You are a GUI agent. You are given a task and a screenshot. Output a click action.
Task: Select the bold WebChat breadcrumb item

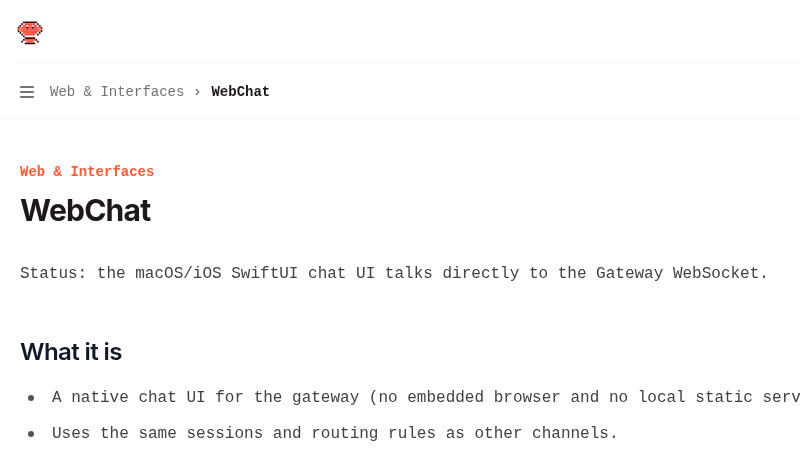(x=240, y=92)
